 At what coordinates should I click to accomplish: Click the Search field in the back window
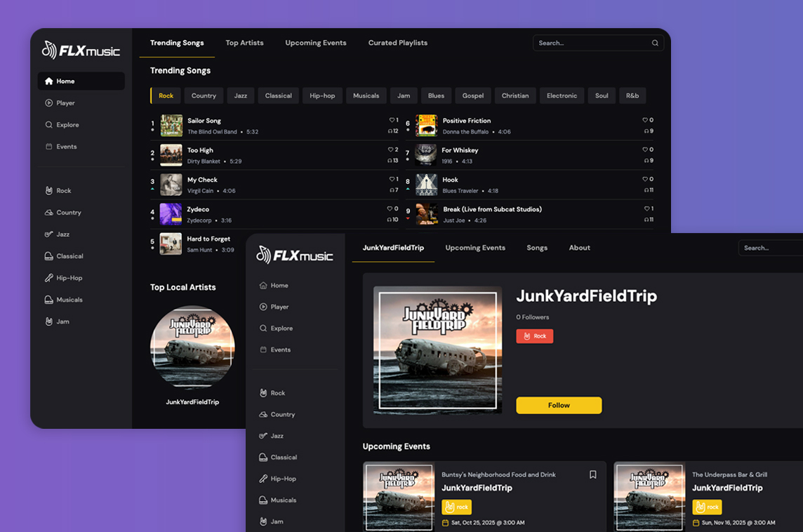[x=590, y=43]
